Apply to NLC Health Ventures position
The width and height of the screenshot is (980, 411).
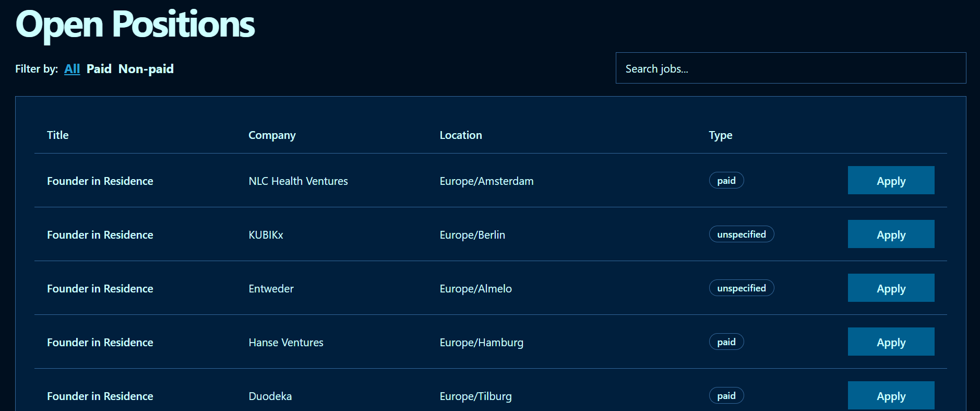891,180
